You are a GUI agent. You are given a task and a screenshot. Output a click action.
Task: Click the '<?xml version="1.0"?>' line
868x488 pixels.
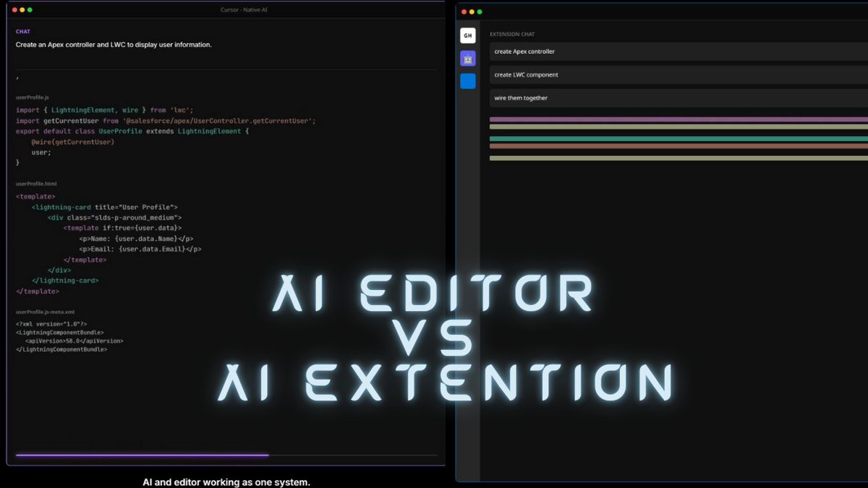point(51,324)
